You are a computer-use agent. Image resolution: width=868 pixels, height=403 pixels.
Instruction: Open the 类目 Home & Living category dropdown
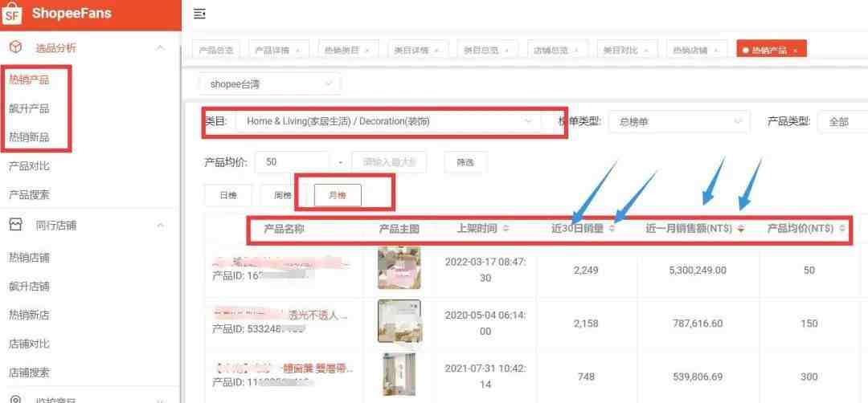pos(387,121)
